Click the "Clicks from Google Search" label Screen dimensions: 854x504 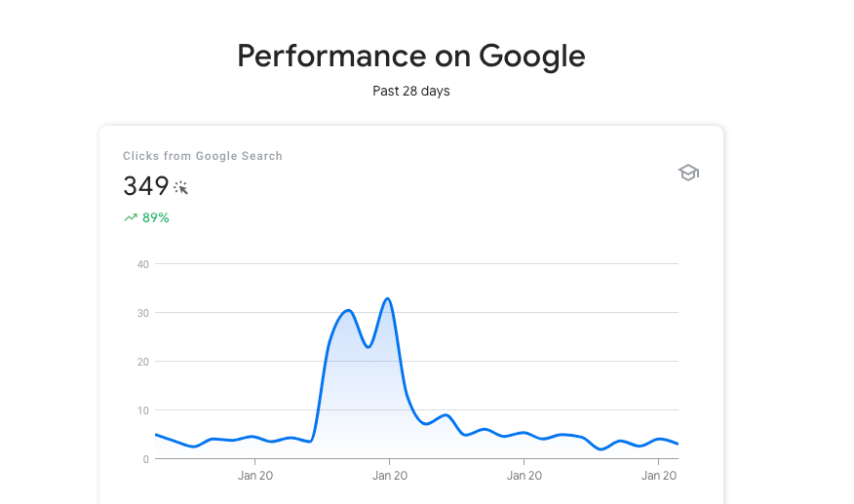pos(203,156)
